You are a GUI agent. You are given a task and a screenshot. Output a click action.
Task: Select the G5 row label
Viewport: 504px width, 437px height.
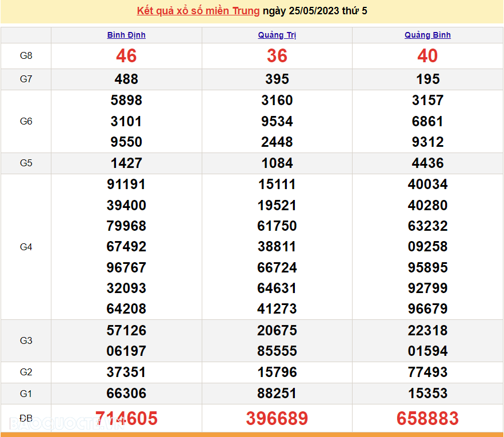click(x=26, y=163)
